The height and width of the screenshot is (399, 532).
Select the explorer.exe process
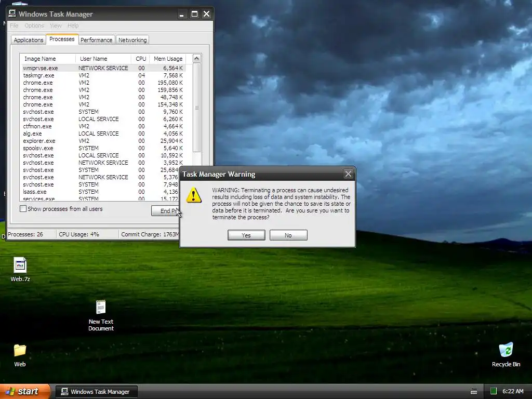pos(103,141)
